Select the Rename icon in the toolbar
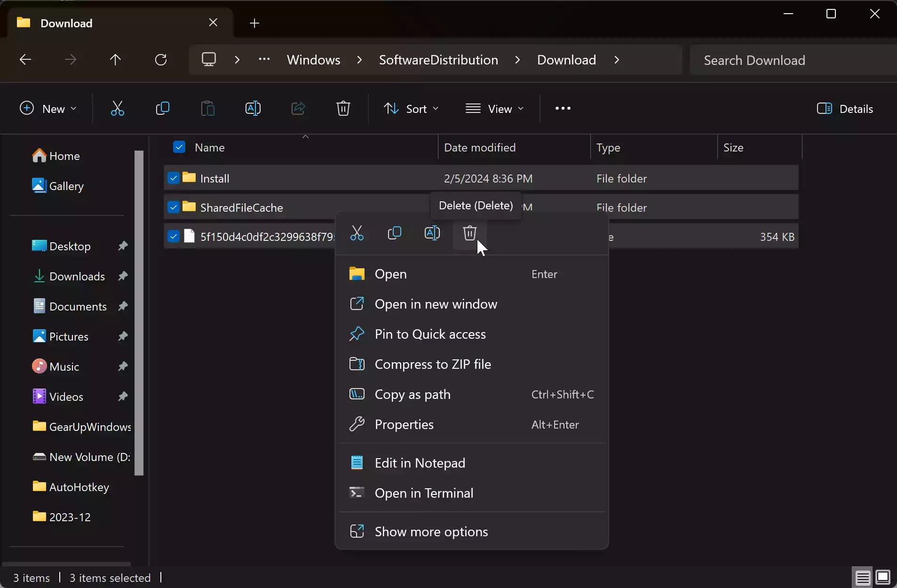Viewport: 897px width, 588px height. [x=253, y=108]
